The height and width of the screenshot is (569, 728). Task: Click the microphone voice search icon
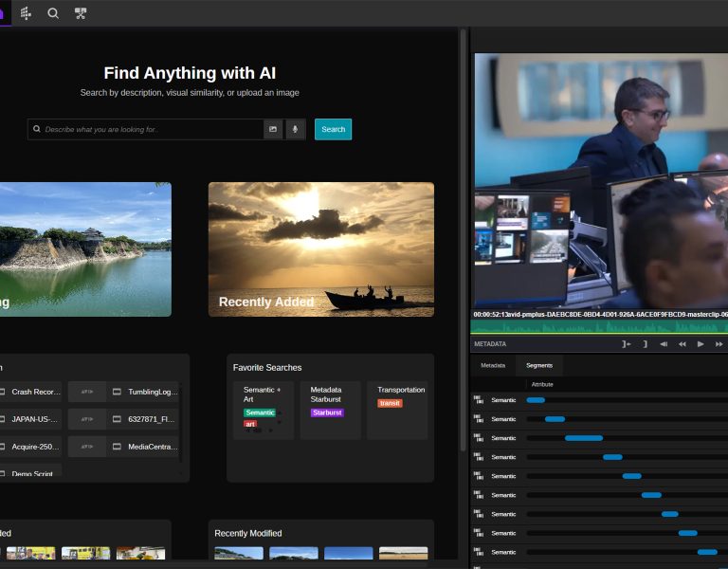[x=295, y=129]
